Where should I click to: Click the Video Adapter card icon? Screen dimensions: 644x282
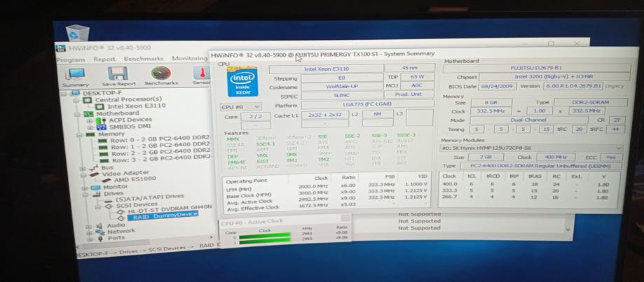95,174
